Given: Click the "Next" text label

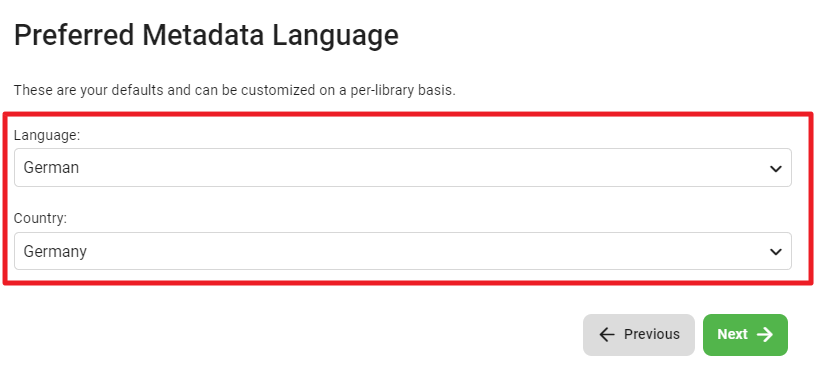Looking at the screenshot, I should (732, 335).
